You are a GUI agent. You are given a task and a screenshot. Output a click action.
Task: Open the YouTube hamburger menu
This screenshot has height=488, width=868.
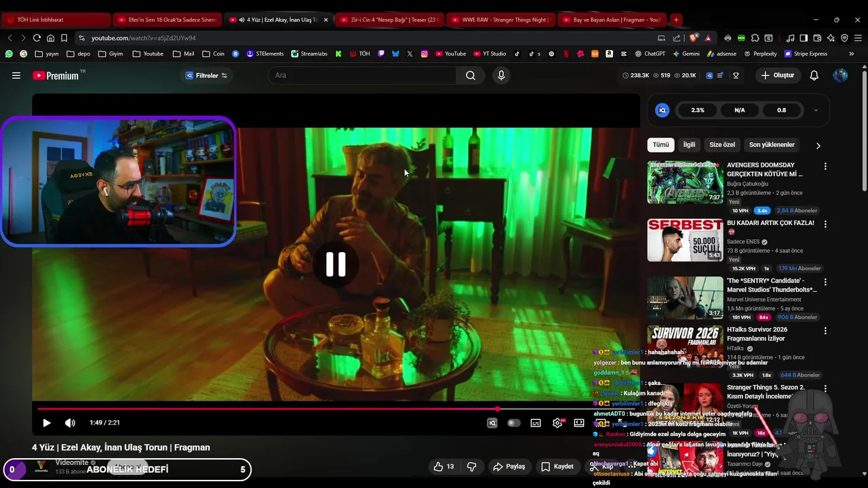point(16,75)
